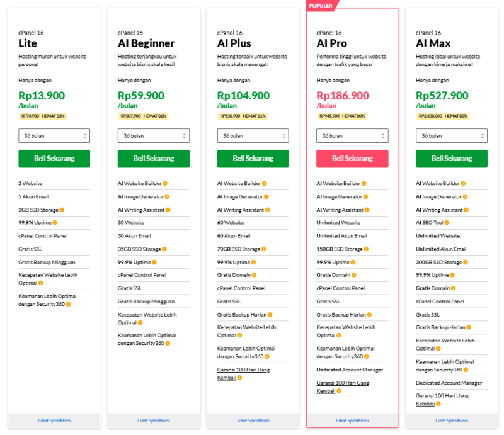Open the 36 bulan duration dropdown for Lite
This screenshot has width=504, height=435.
[54, 135]
